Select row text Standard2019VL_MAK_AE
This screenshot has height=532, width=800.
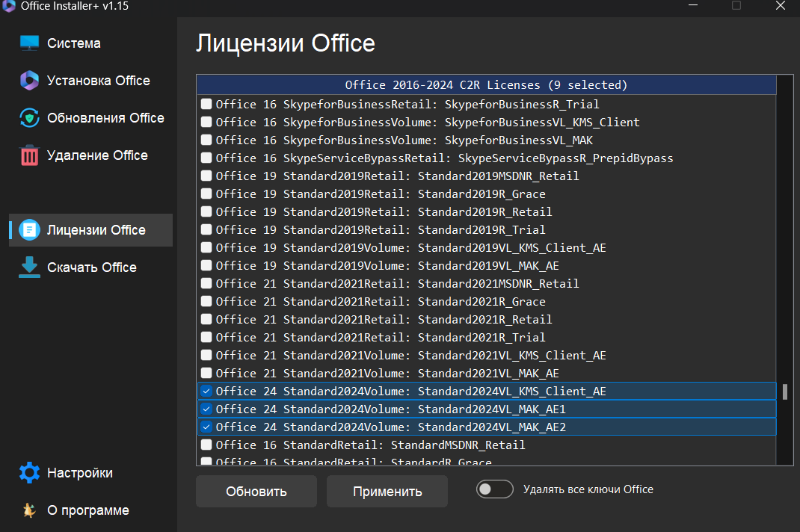tap(387, 266)
